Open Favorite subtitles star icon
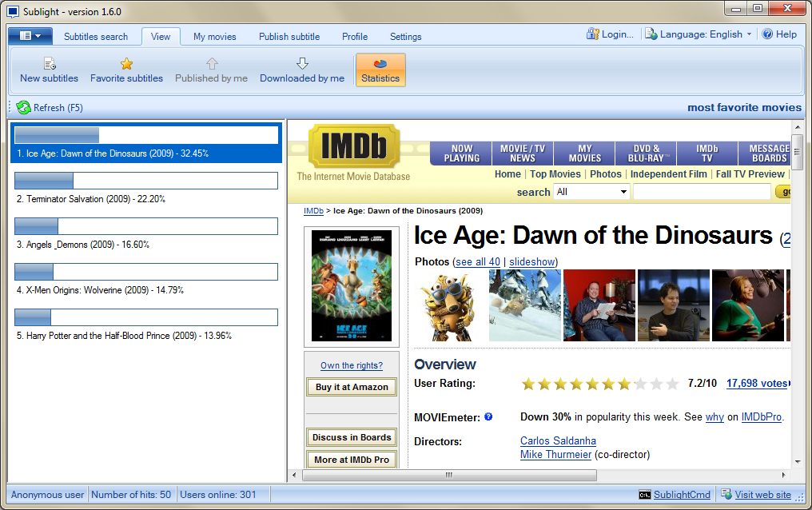Screen dimensions: 812x510 click(126, 64)
